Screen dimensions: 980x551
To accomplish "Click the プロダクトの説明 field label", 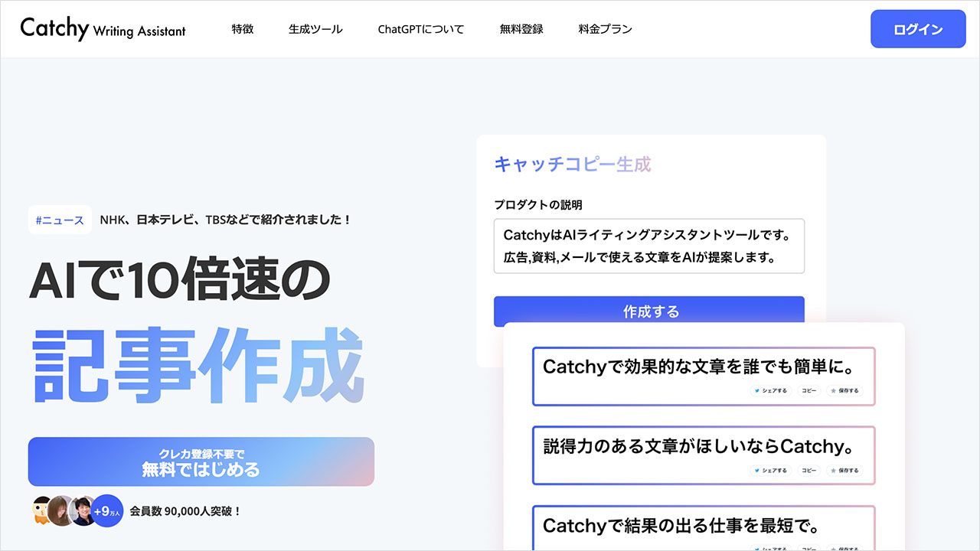I will [538, 205].
